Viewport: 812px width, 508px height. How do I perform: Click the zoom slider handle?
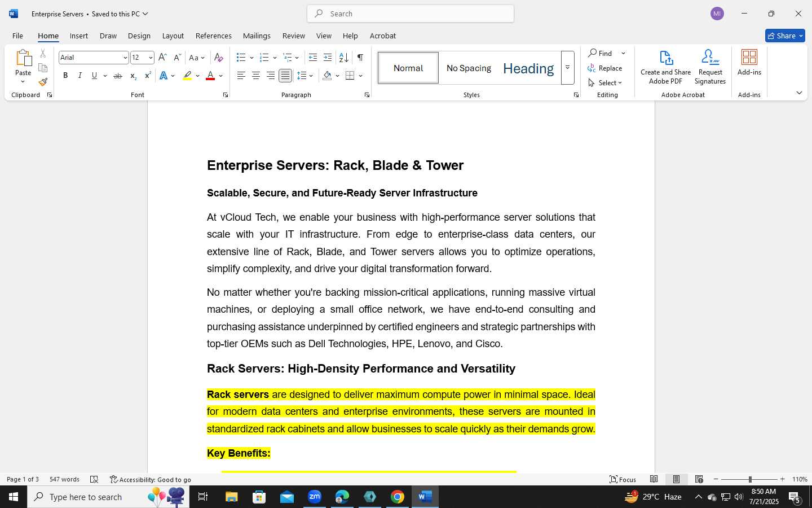(750, 479)
